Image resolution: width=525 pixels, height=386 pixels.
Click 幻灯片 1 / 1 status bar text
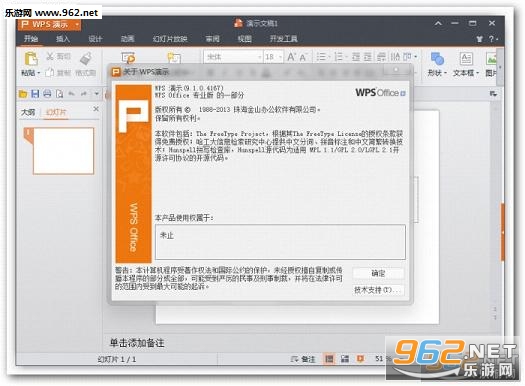click(x=117, y=359)
